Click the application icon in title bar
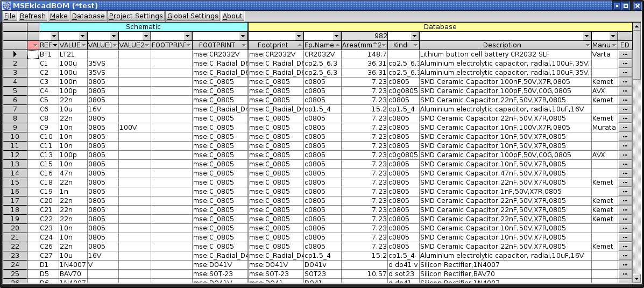This screenshot has width=644, height=288. [x=6, y=5]
